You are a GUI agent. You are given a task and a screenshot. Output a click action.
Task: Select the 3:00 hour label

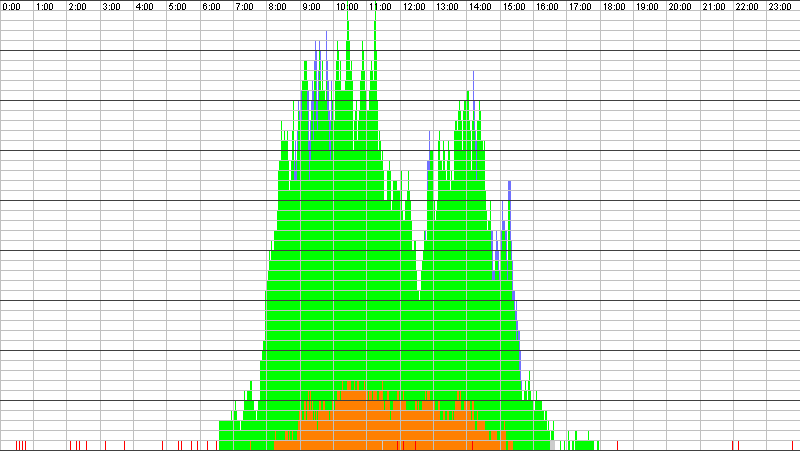click(111, 7)
